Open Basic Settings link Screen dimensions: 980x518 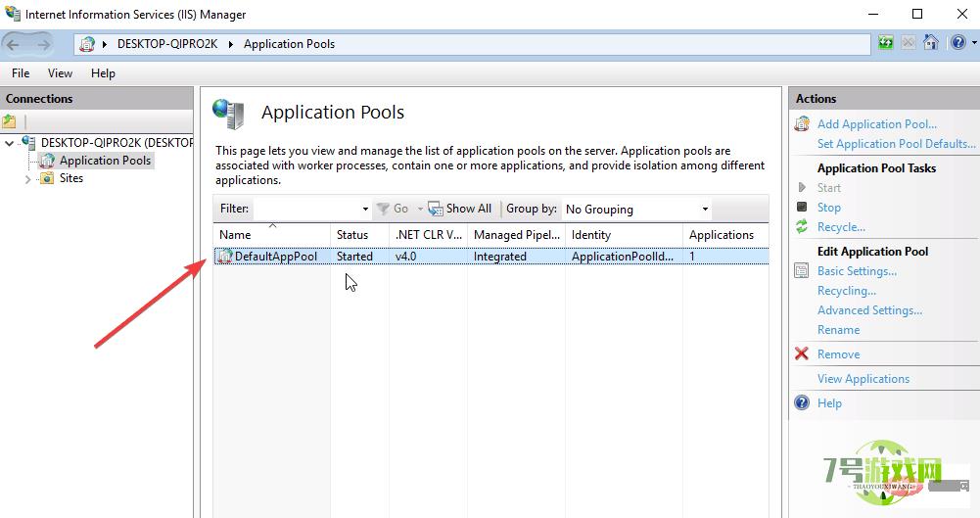tap(857, 271)
